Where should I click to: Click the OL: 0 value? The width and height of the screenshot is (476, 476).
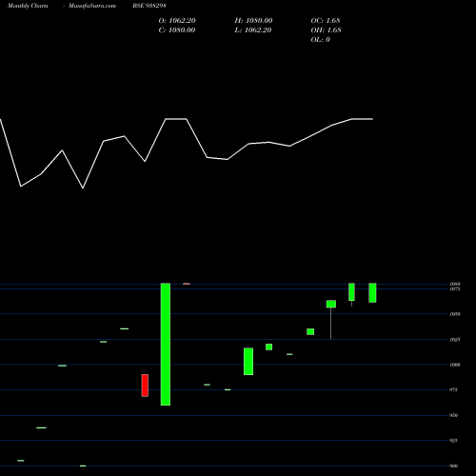point(321,40)
